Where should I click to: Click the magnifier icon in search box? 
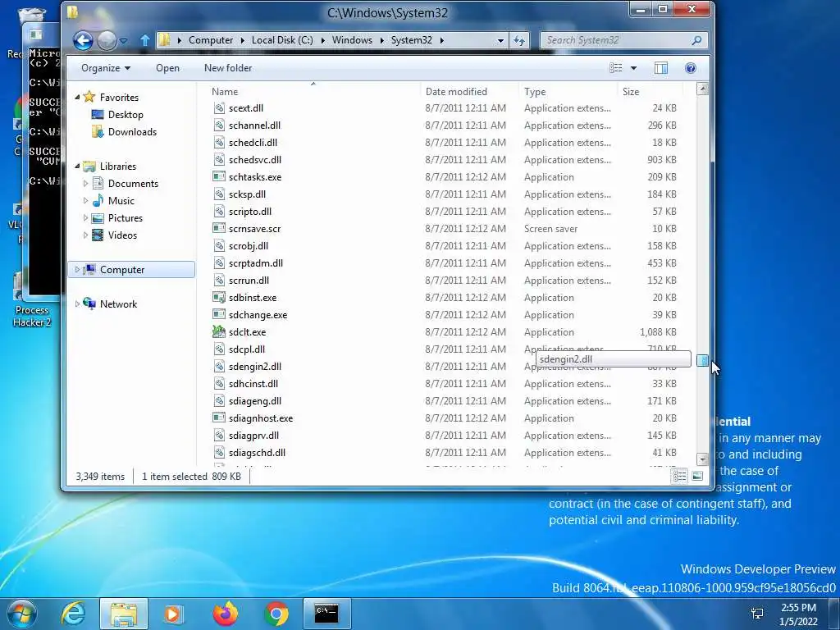tap(696, 40)
